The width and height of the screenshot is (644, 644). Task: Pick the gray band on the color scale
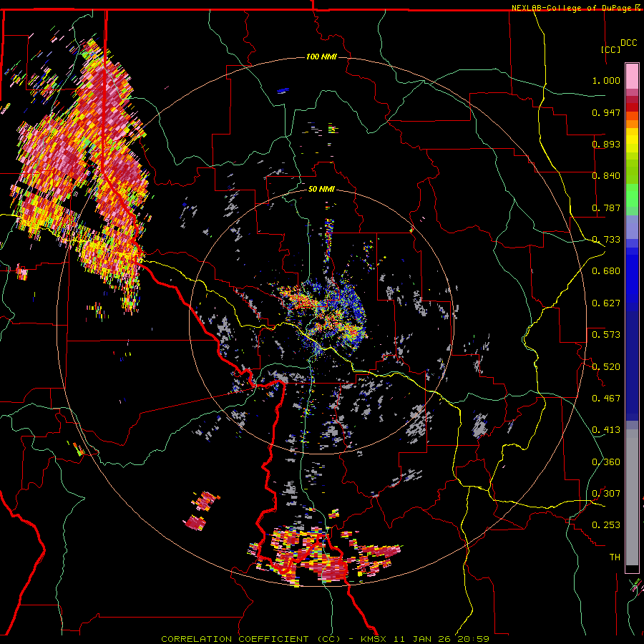coord(632,497)
